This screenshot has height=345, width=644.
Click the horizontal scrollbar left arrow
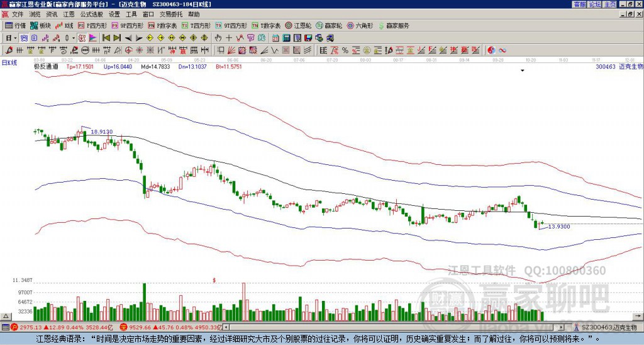(226, 327)
